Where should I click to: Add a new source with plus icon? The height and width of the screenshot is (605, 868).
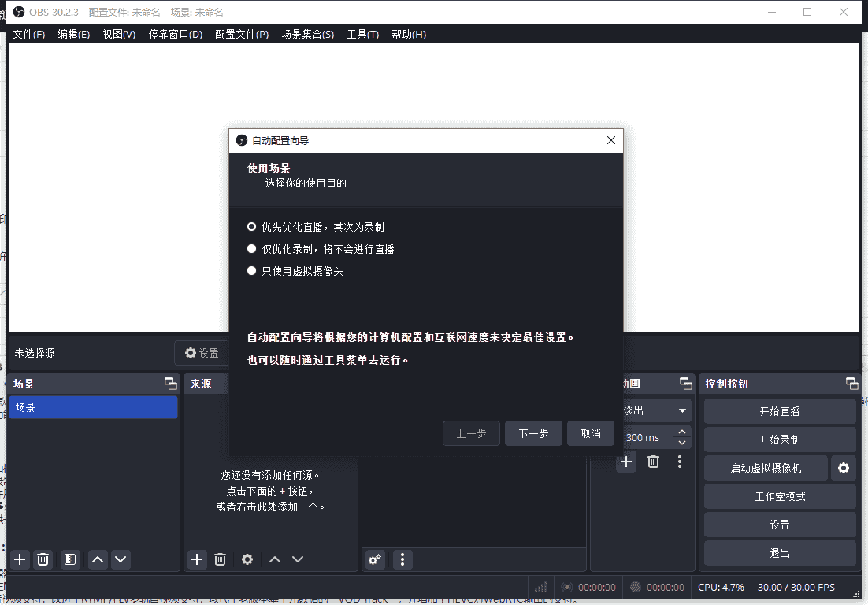197,559
